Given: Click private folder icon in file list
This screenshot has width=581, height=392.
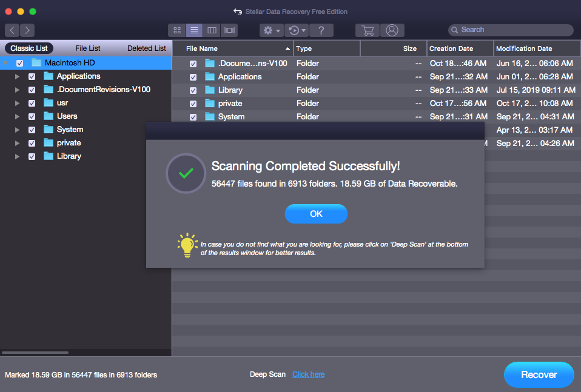Looking at the screenshot, I should point(210,103).
